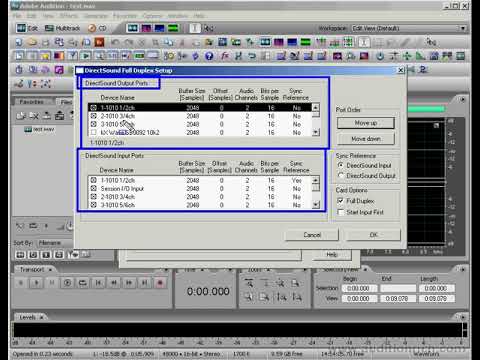Select DirectSound Input sync reference radio

(x=340, y=165)
